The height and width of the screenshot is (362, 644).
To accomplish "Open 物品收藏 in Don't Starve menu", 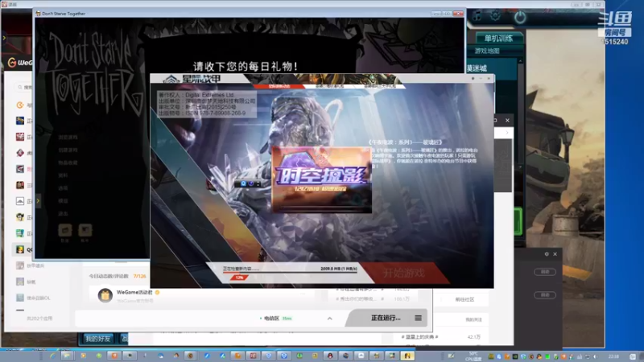I will [68, 162].
